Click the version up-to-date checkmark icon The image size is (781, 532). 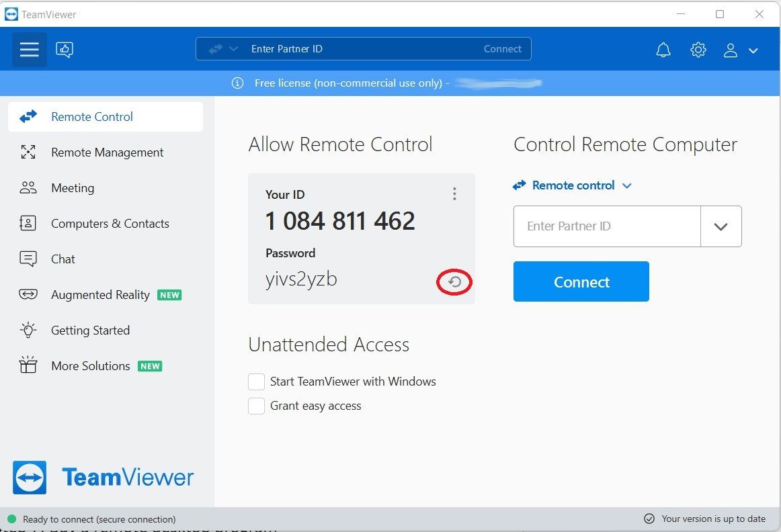[x=649, y=518]
